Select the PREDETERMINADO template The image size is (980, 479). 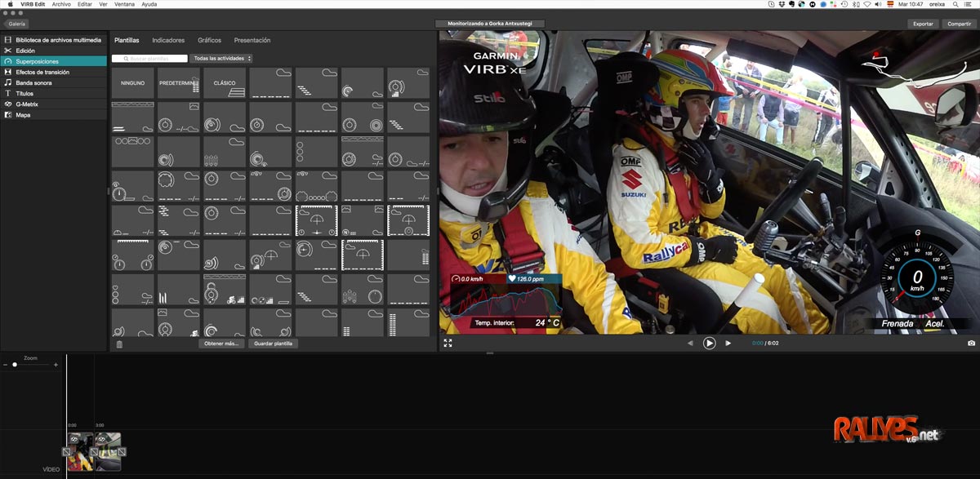tap(179, 83)
